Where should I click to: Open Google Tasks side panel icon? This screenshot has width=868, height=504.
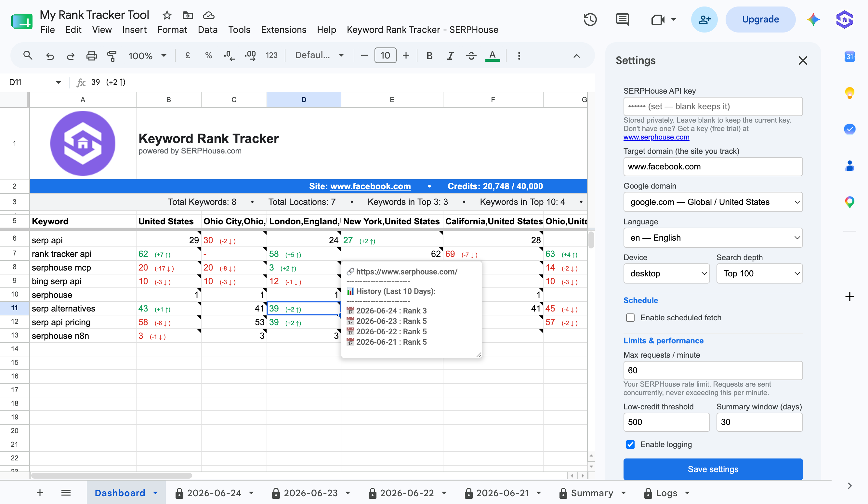849,129
